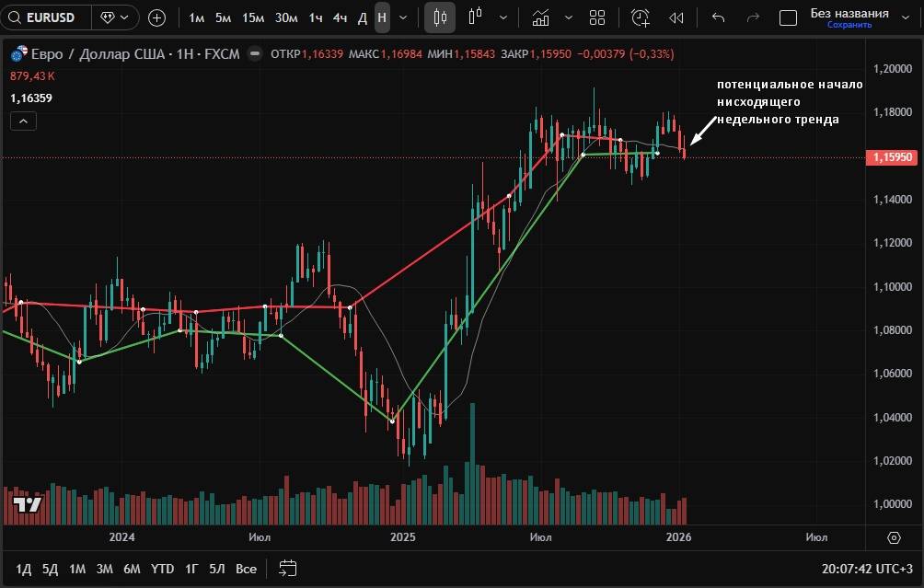Open chart settings gear on time axis
This screenshot has width=924, height=588.
coord(894,537)
